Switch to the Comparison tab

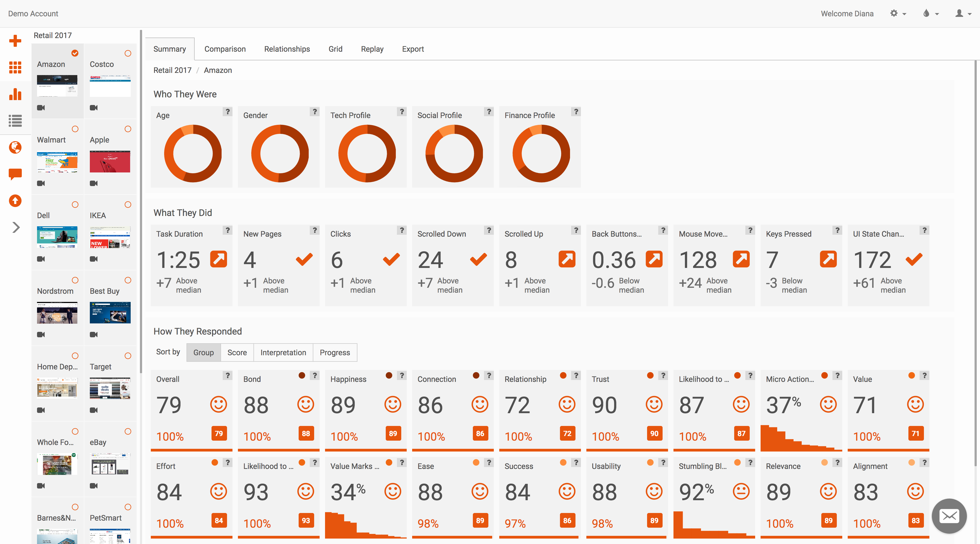tap(225, 49)
